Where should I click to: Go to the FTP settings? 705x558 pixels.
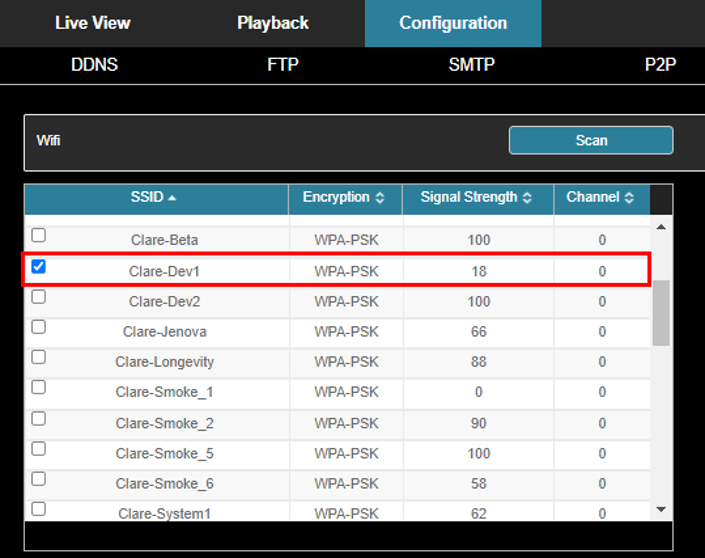click(x=283, y=65)
